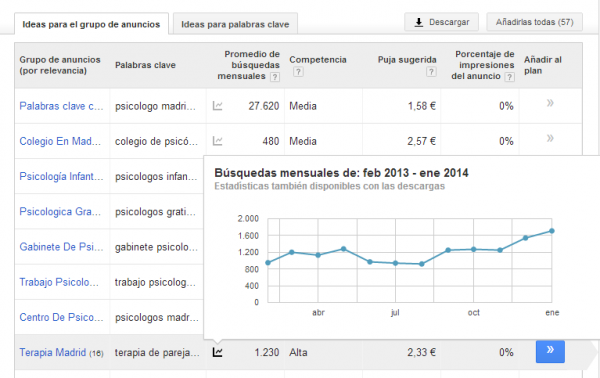Click keyword cell psicologos infan...
The width and height of the screenshot is (600, 378).
[x=156, y=176]
